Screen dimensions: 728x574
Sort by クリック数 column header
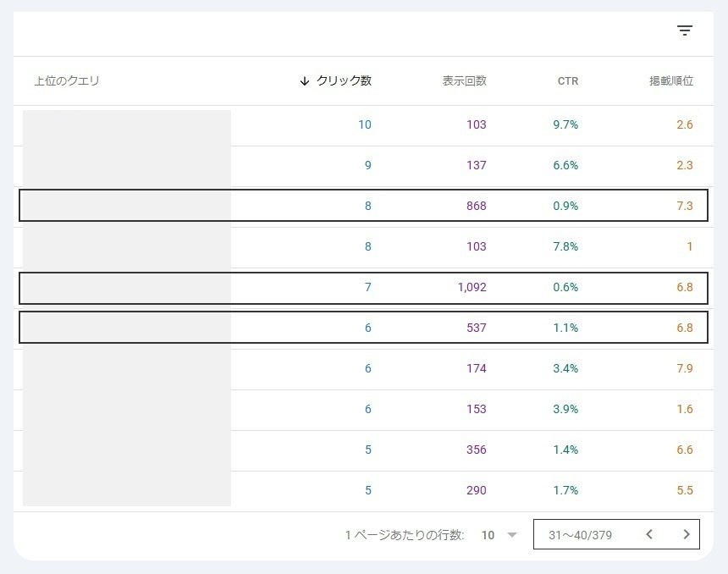tap(344, 80)
